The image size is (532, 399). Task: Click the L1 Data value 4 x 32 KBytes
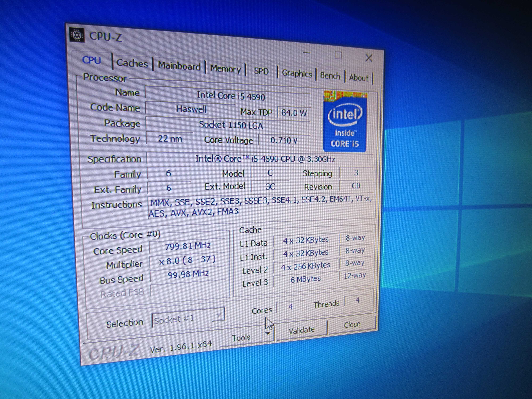(x=306, y=240)
